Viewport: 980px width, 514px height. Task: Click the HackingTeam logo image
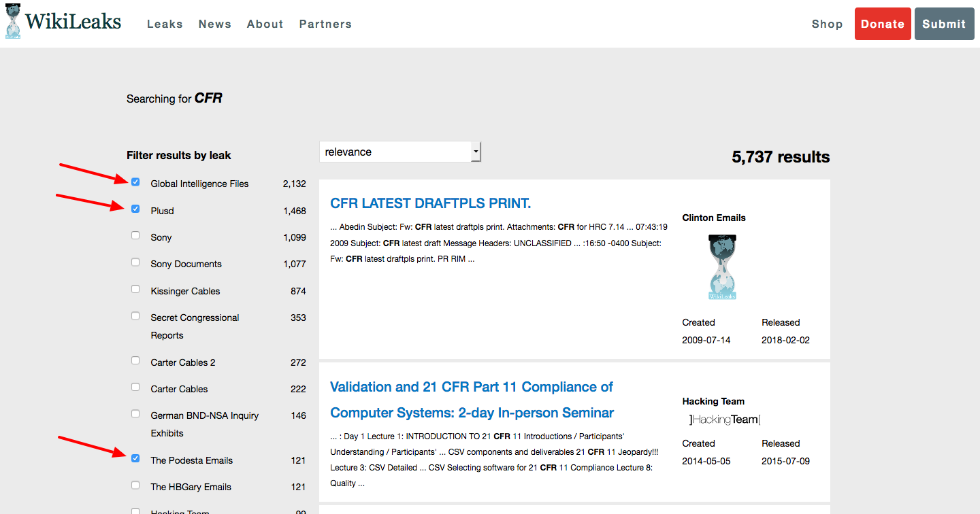coord(724,419)
